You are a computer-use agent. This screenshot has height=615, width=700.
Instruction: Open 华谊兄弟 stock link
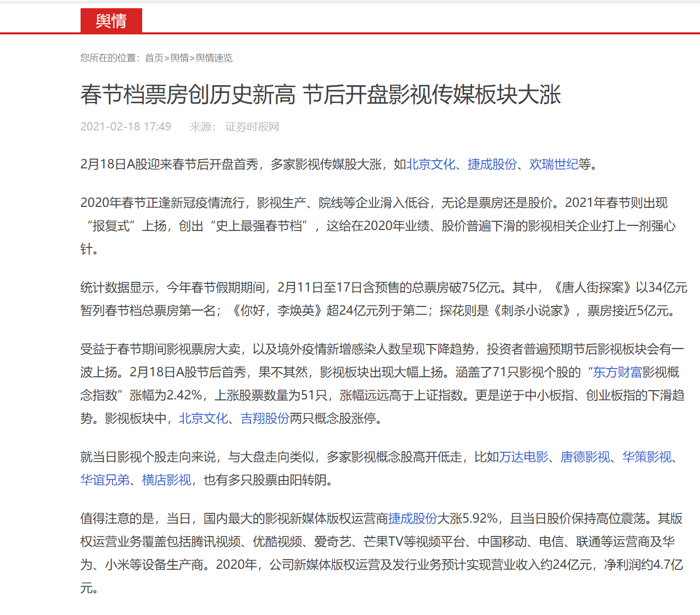click(105, 480)
